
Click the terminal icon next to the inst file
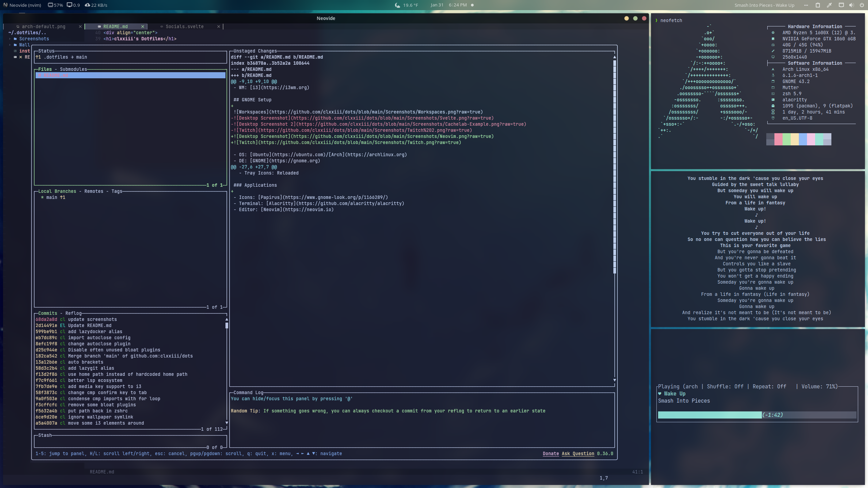tap(15, 51)
